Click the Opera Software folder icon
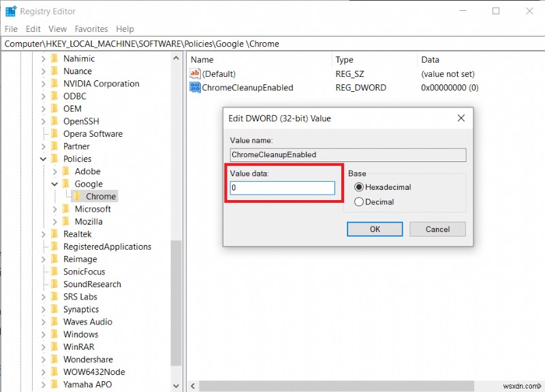 pos(54,133)
